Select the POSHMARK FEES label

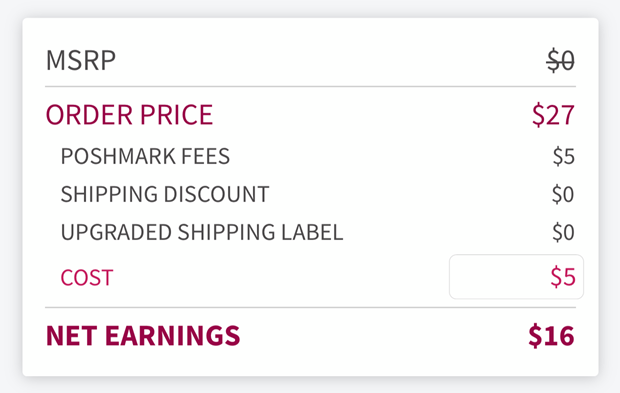point(145,156)
